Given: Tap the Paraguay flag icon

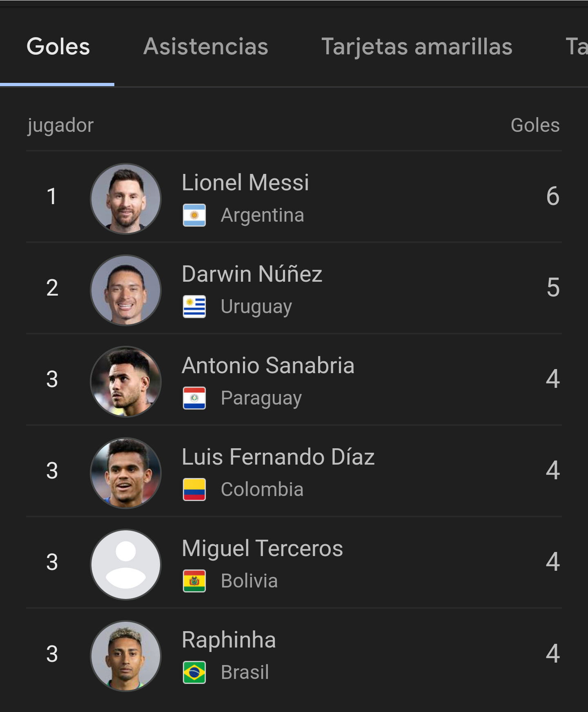Looking at the screenshot, I should [x=194, y=398].
